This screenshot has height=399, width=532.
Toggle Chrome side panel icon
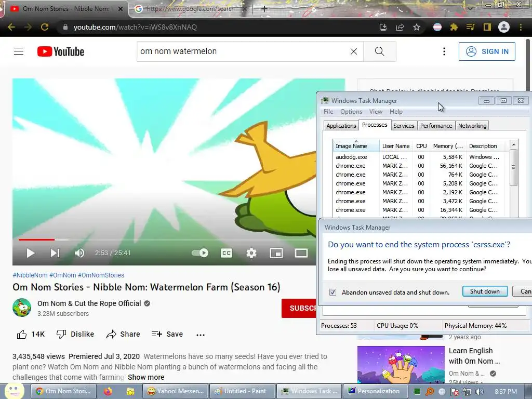coord(487,27)
